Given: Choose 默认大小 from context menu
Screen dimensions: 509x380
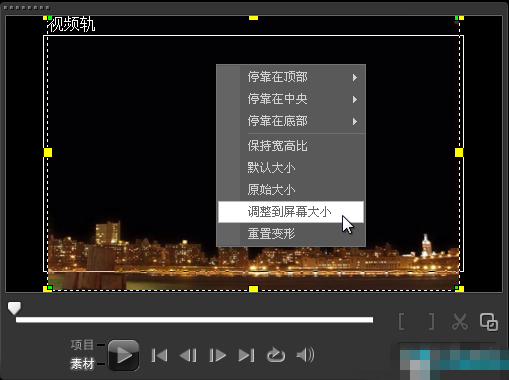Looking at the screenshot, I should coord(291,168).
